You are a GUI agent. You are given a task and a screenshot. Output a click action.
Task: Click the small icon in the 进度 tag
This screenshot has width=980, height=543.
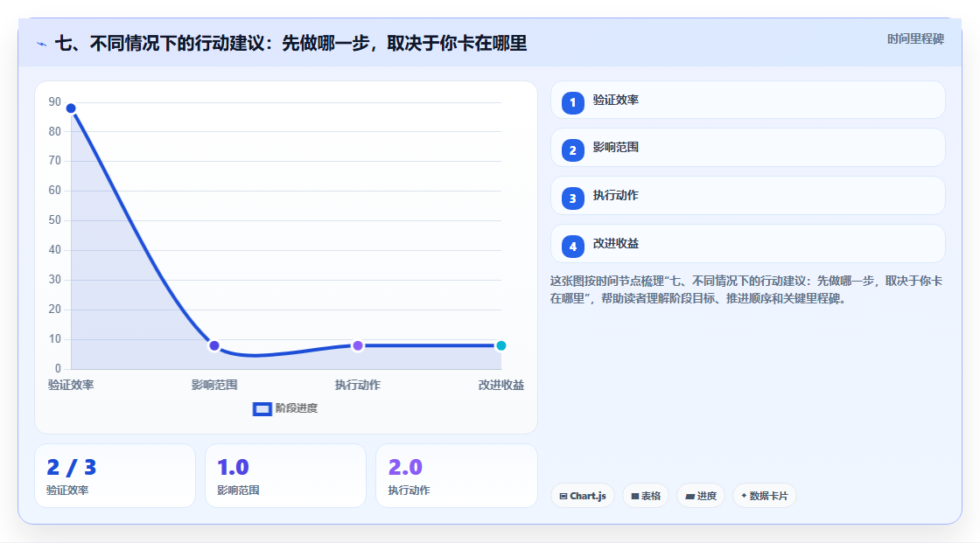(690, 496)
